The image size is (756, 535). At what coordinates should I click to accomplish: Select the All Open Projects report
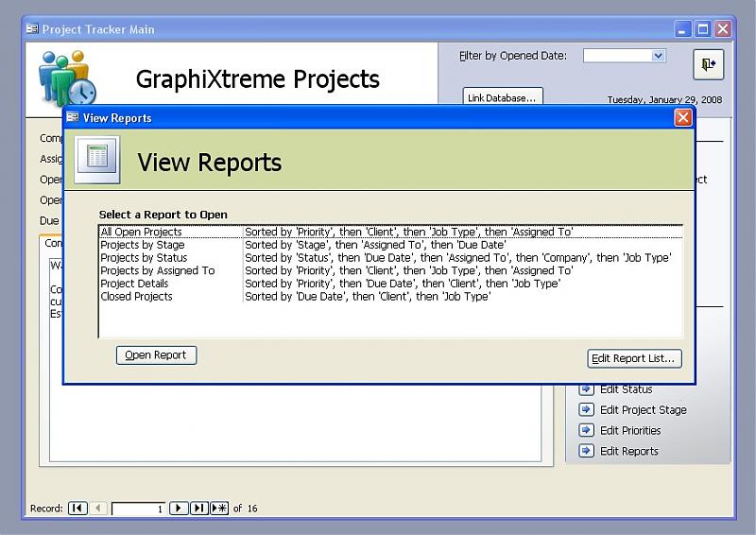click(x=391, y=232)
